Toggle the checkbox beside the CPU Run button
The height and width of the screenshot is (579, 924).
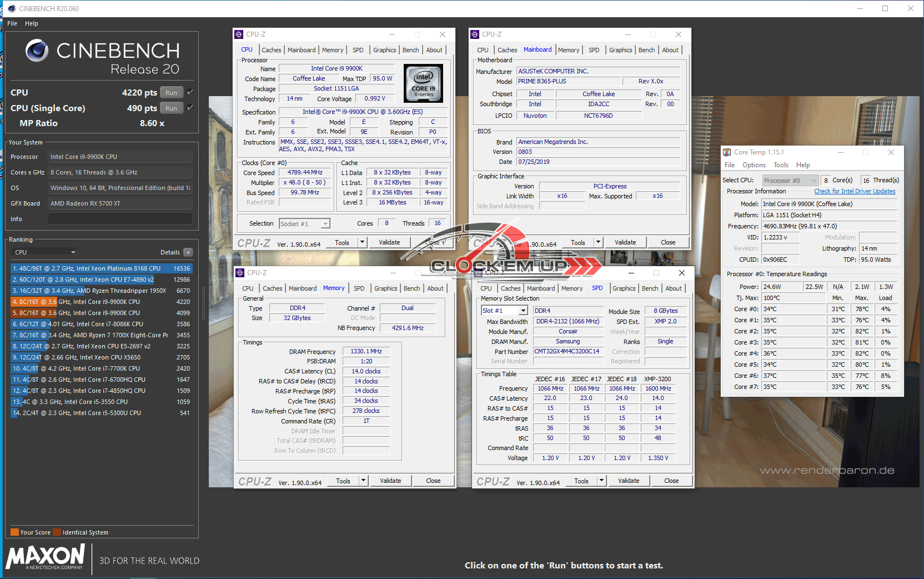point(190,92)
